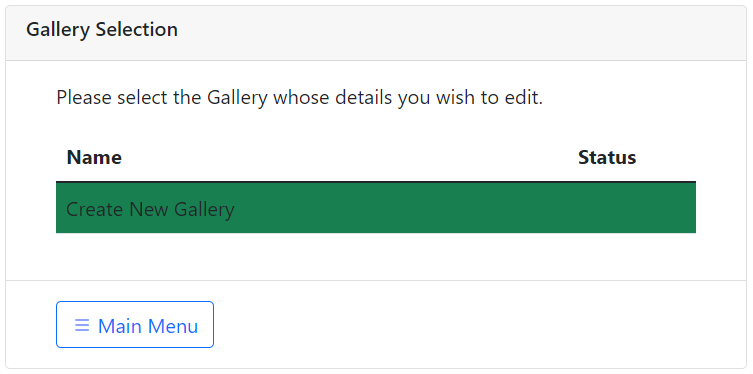Screen dimensions: 753x374
Task: Click the blue-outlined button in the footer
Action: point(135,325)
